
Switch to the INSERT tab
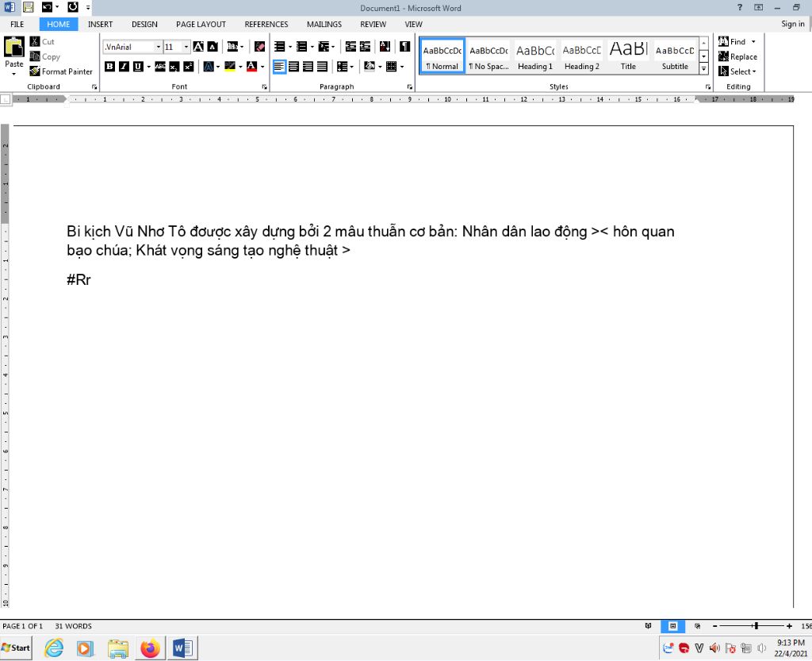pyautogui.click(x=100, y=25)
